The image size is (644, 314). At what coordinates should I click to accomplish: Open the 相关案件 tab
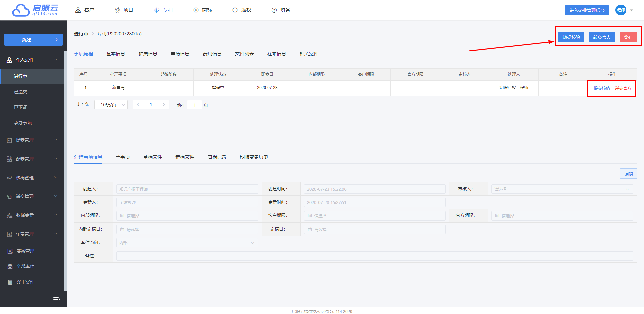coord(309,54)
